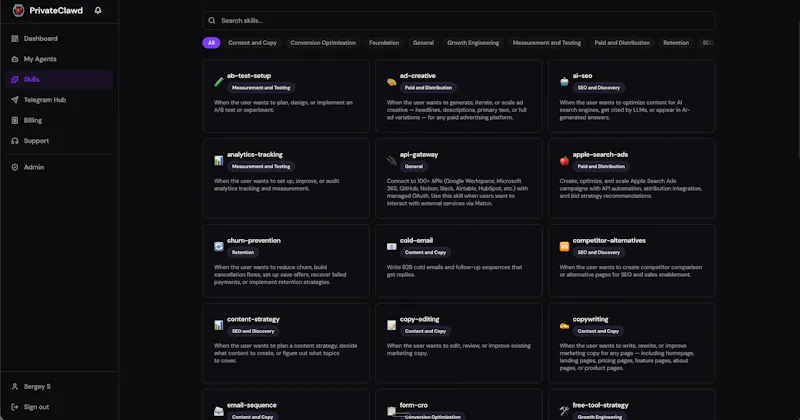Click the free-tool-strategy tools icon
The image size is (800, 420).
pos(564,411)
